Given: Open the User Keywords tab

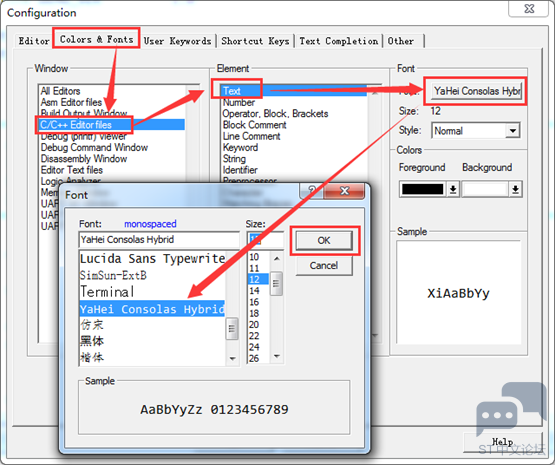Looking at the screenshot, I should tap(178, 41).
